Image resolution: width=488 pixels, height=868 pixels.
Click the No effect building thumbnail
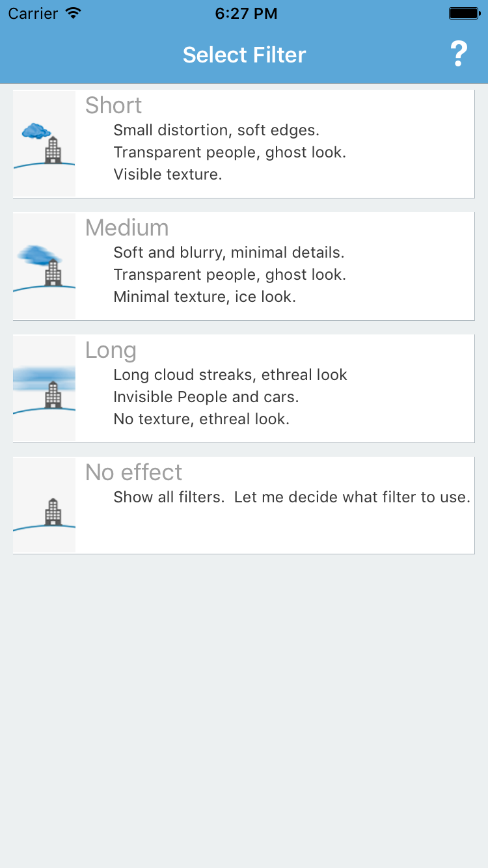[44, 506]
